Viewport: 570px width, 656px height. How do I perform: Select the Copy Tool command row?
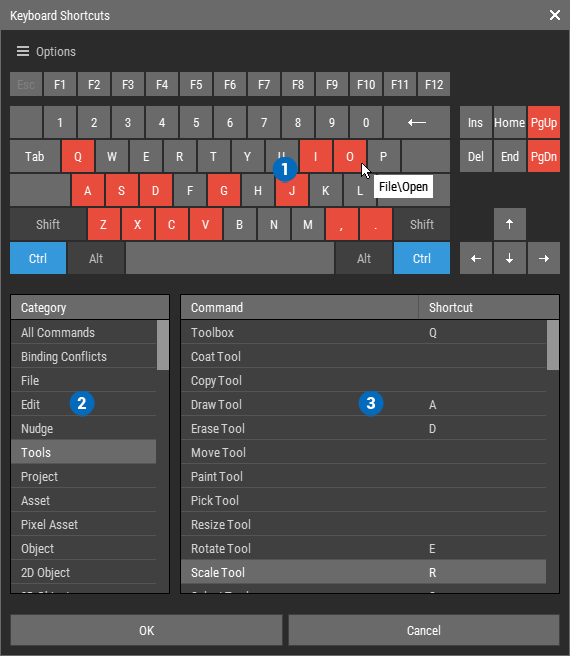point(364,380)
